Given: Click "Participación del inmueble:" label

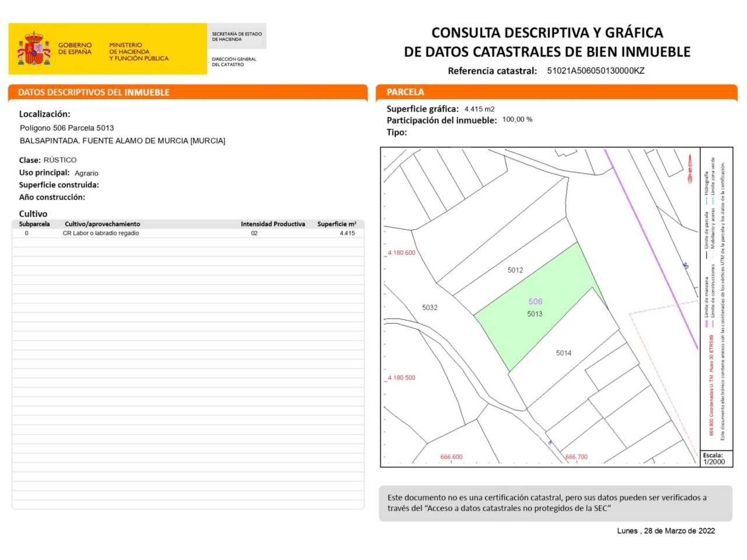Looking at the screenshot, I should click(x=442, y=121).
